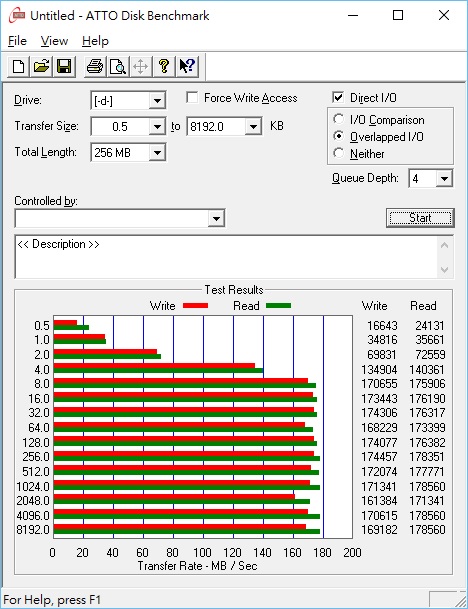The height and width of the screenshot is (609, 468).
Task: Click the ATTO application icon in title bar
Action: pyautogui.click(x=17, y=16)
